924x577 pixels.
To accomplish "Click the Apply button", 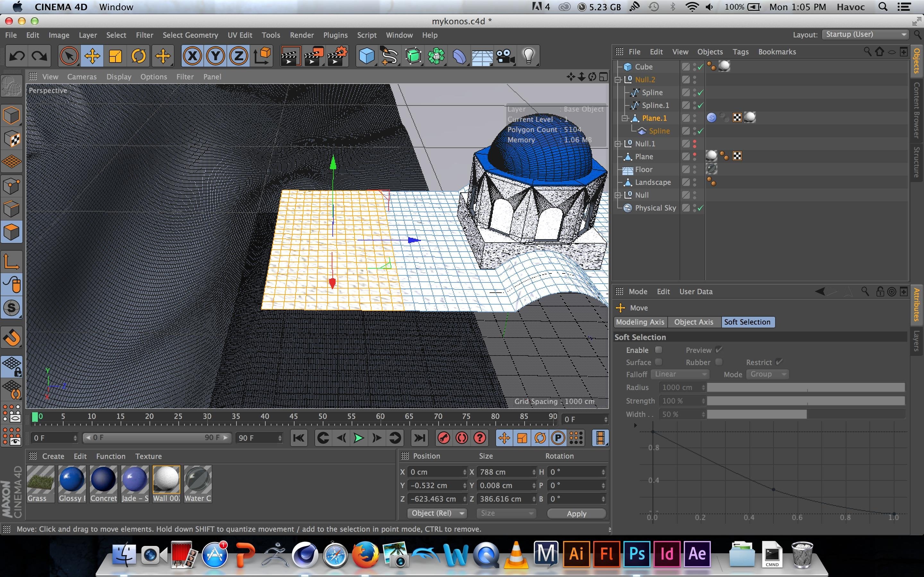I will 576,514.
